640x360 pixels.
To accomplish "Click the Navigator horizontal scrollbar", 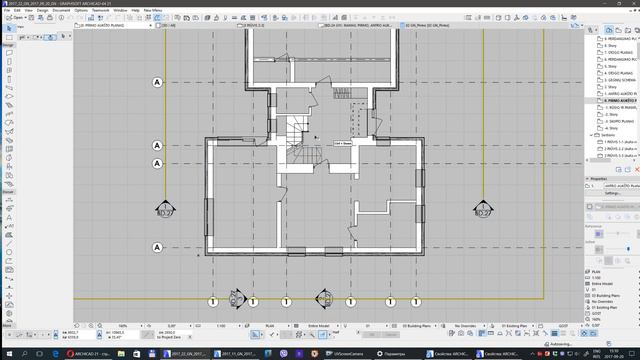I will pos(600,160).
